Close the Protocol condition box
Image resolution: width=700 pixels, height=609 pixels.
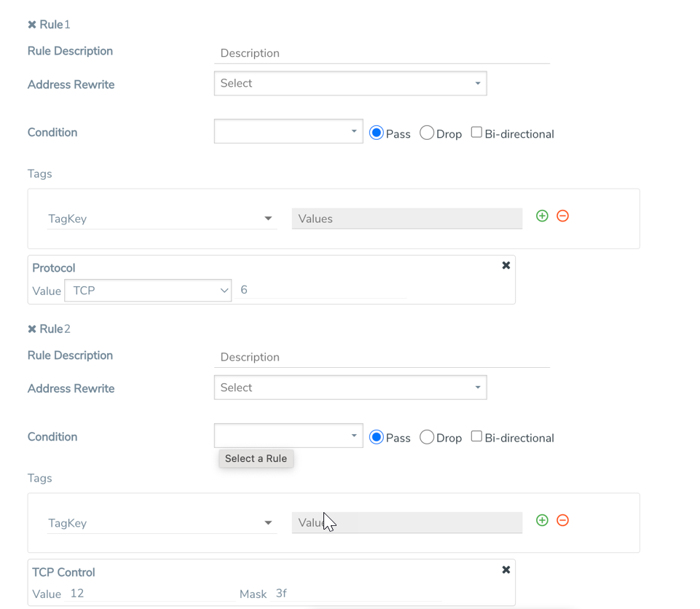point(506,266)
